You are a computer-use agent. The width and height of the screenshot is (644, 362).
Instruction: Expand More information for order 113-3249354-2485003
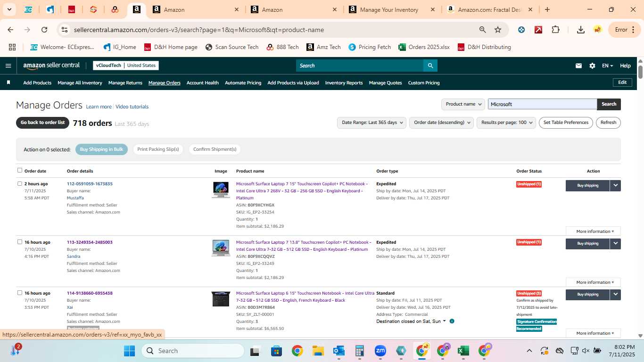[x=593, y=282]
